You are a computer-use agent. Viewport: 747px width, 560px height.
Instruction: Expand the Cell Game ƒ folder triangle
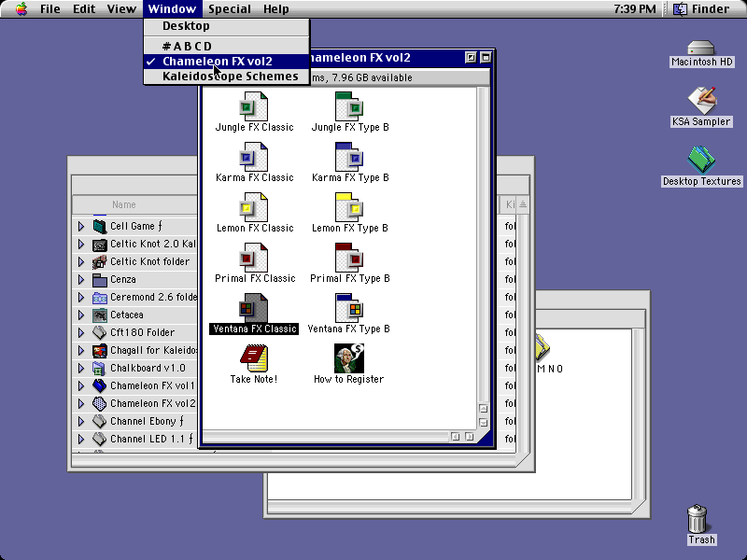[81, 226]
